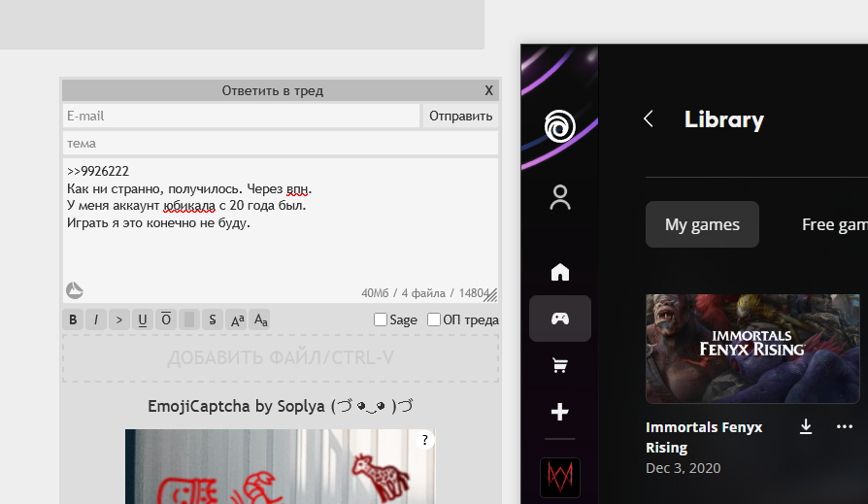This screenshot has width=868, height=504.
Task: Open the Immortals Fenyx Rising cover thumbnail
Action: pos(752,349)
